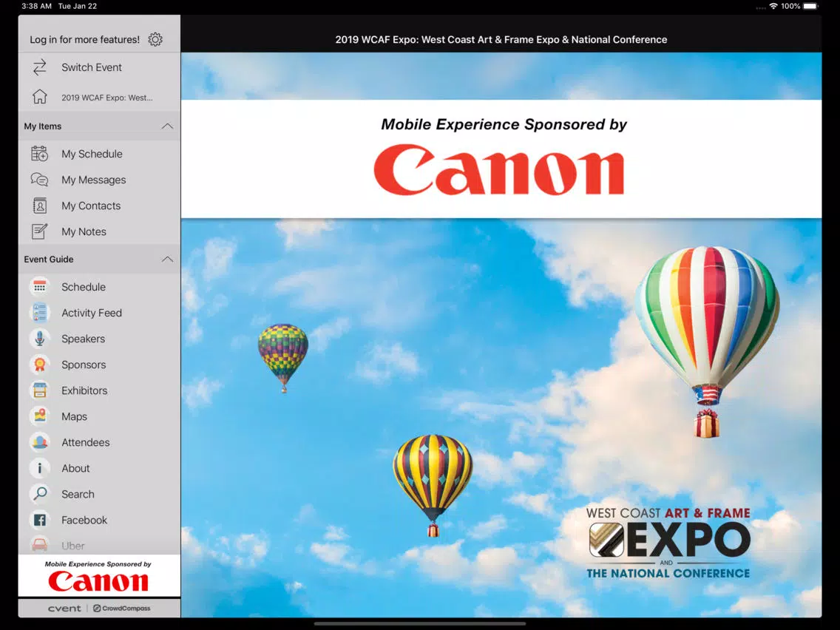Screen dimensions: 840x630
Task: Open the Activity Feed entry
Action: pos(99,313)
